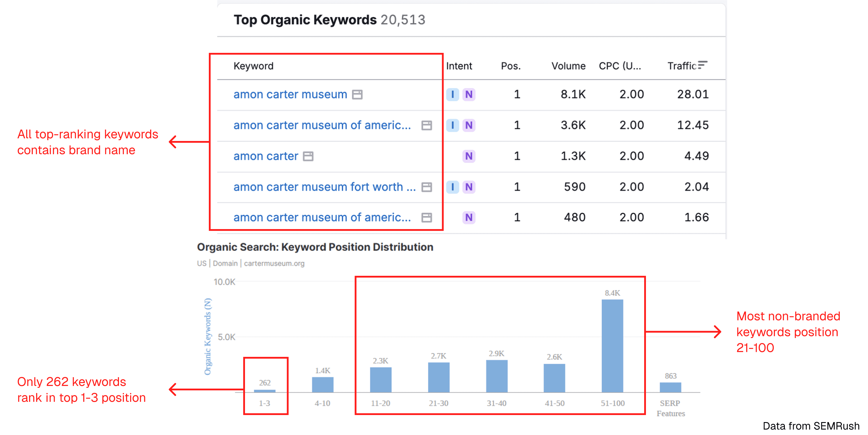868x435 pixels.
Task: Click SERP icon beside 'amon carter' keyword
Action: [308, 156]
